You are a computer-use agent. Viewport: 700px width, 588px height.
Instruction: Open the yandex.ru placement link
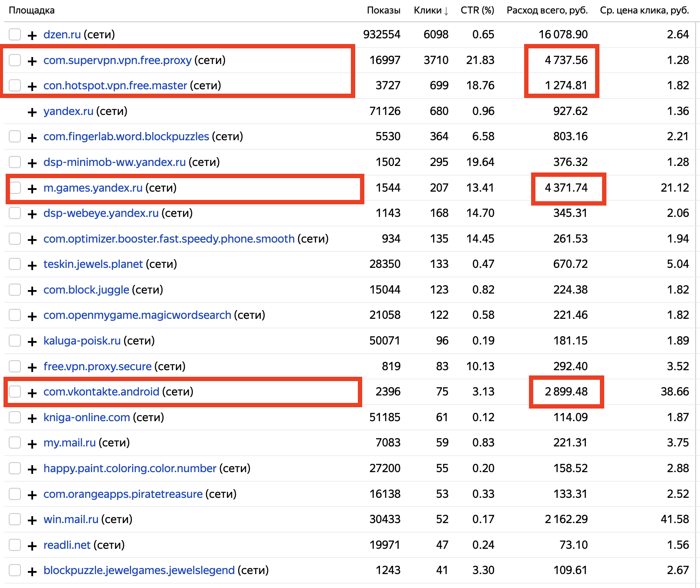(x=68, y=111)
